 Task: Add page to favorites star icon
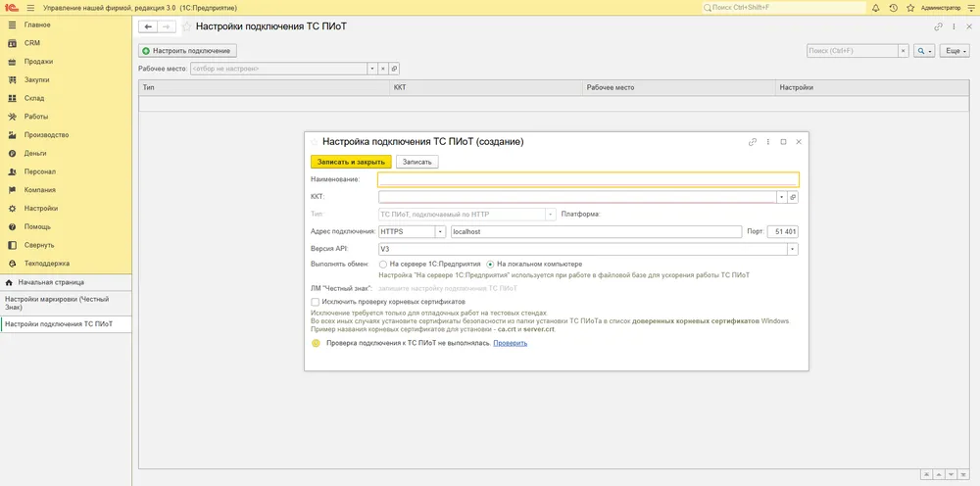tap(186, 26)
